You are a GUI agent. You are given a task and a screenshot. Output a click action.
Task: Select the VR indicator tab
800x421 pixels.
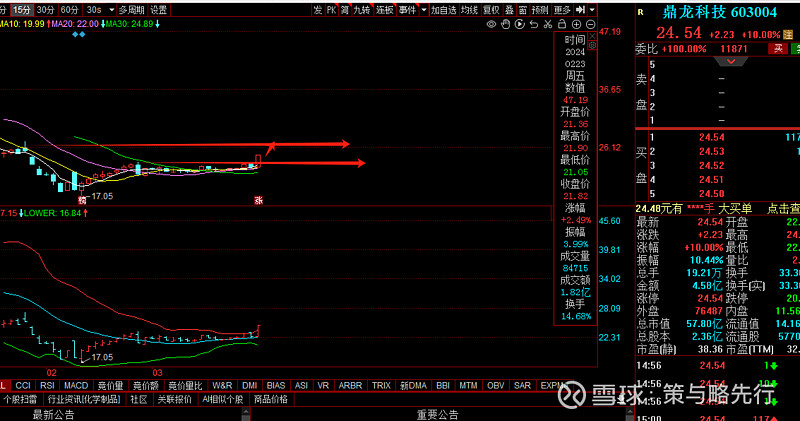[323, 386]
